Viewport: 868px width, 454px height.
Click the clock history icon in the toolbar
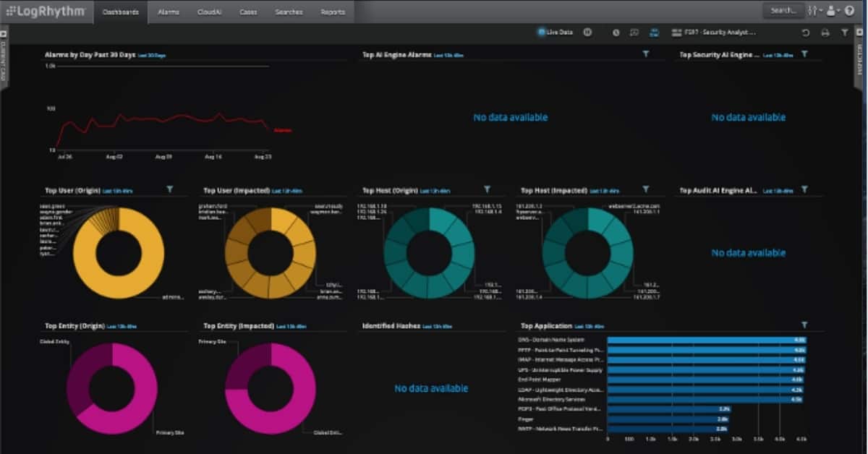616,33
